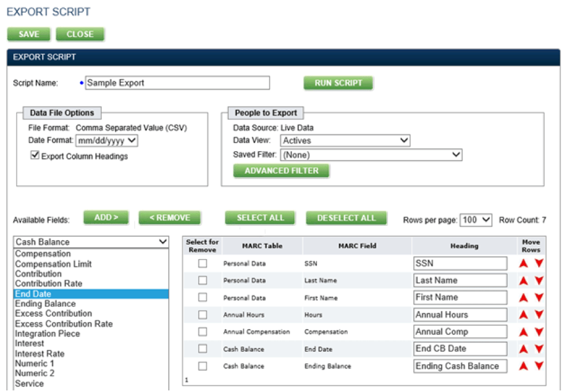Edit the Ending Cash Balance heading field

[460, 366]
